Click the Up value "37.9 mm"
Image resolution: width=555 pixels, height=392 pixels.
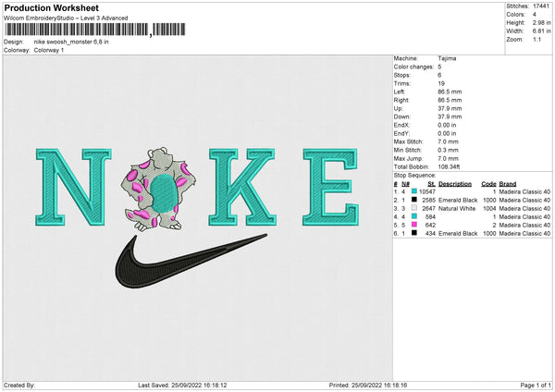(450, 108)
